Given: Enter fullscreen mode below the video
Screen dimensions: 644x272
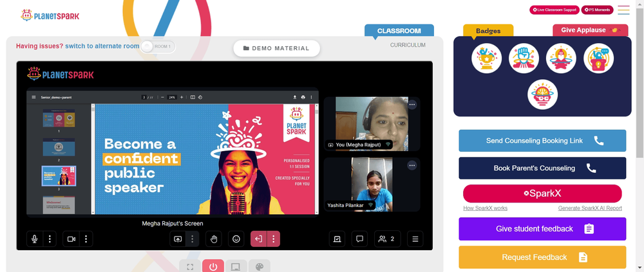Looking at the screenshot, I should pyautogui.click(x=190, y=267).
